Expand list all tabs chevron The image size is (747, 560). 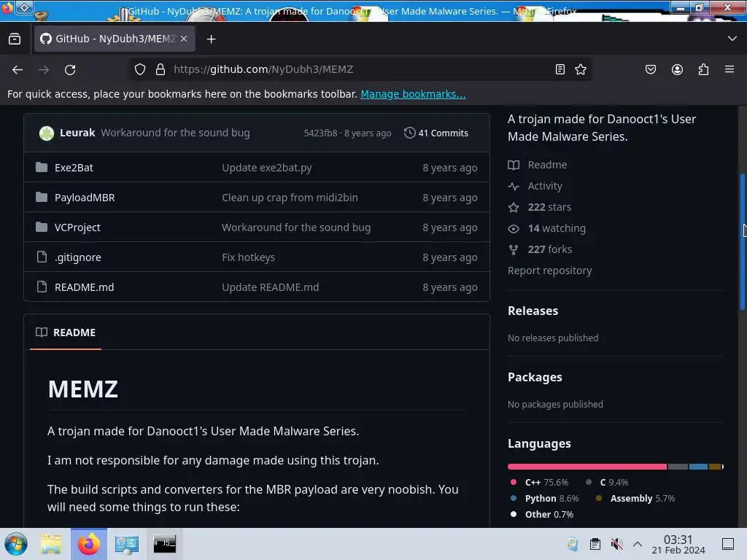pos(732,39)
